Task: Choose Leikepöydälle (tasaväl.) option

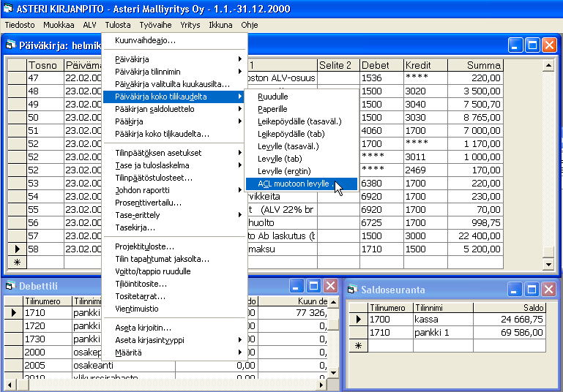Action: [x=302, y=121]
